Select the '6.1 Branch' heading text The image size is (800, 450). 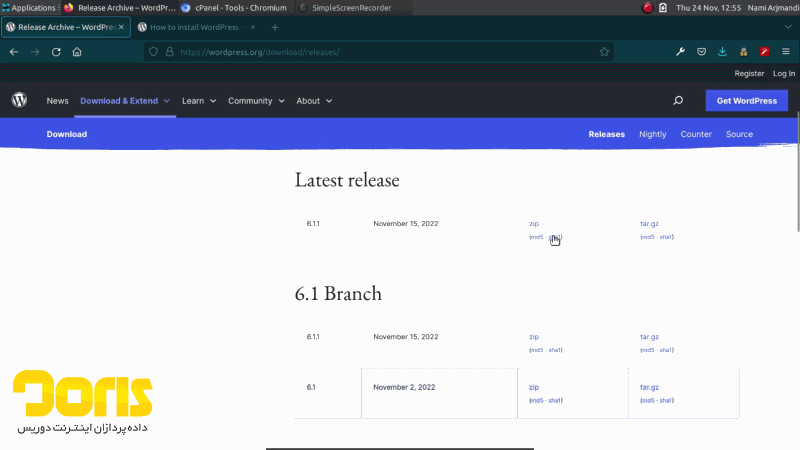click(x=338, y=293)
